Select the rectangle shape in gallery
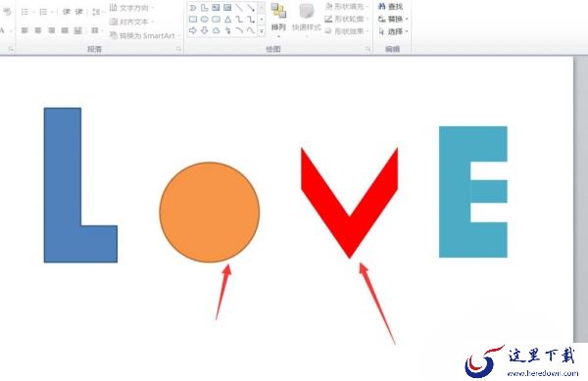 coord(193,20)
